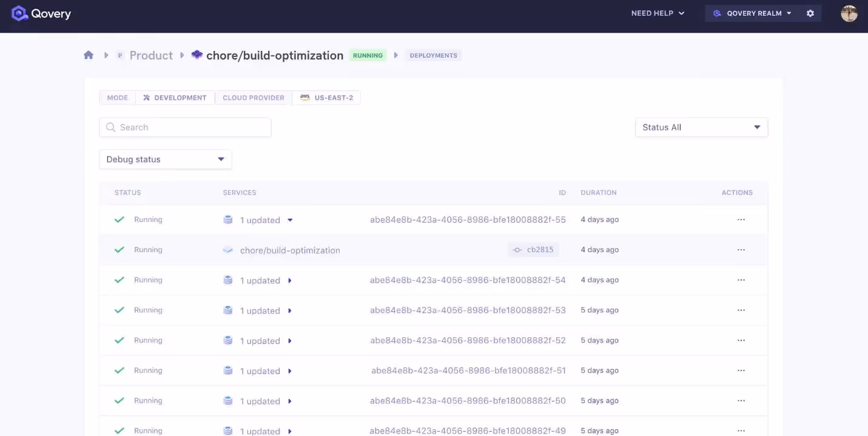Image resolution: width=868 pixels, height=436 pixels.
Task: Open actions menu for row ending f-55
Action: tap(741, 220)
